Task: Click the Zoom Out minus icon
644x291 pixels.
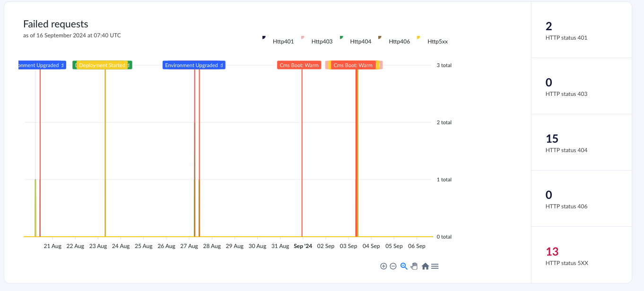Action: (393, 266)
